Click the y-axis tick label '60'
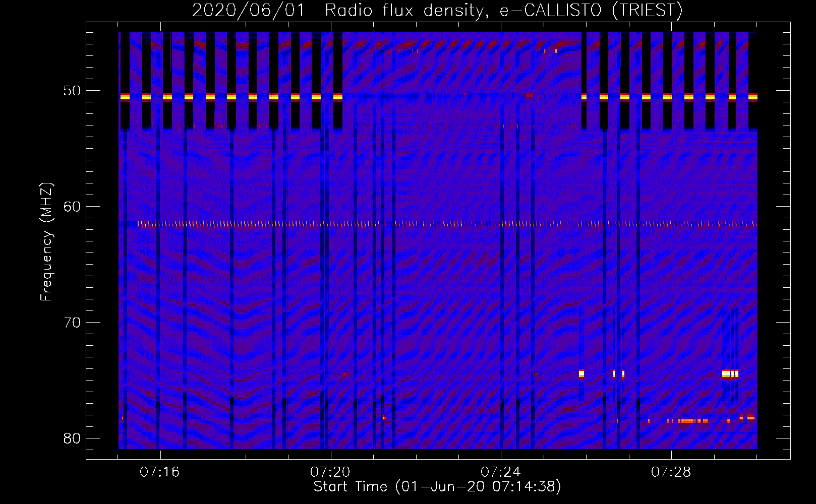This screenshot has width=816, height=504. (x=72, y=207)
